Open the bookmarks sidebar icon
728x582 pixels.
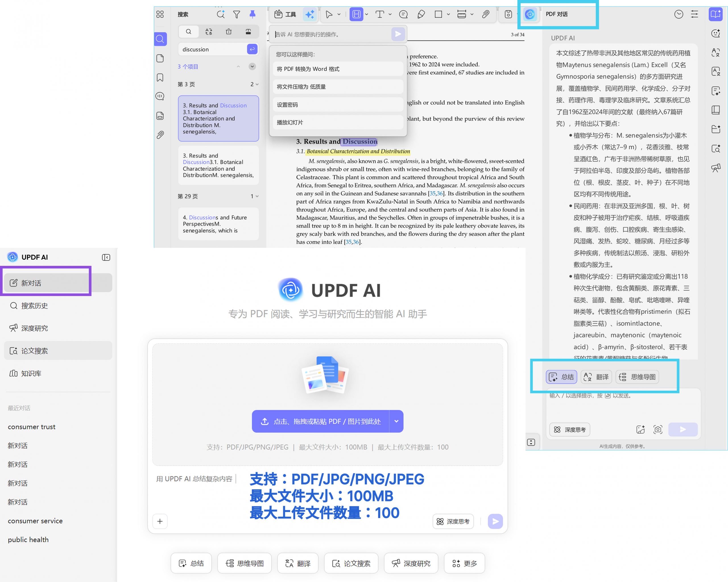(x=160, y=78)
